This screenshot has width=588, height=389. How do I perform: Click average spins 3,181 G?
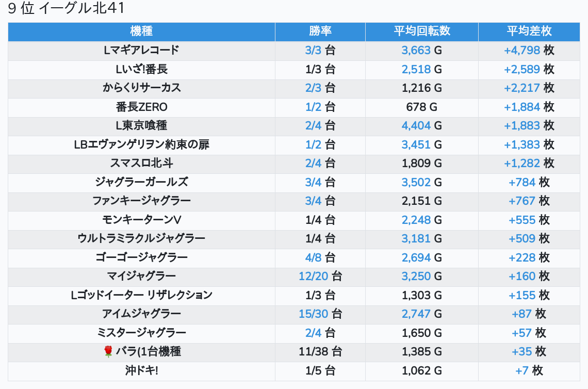point(422,238)
